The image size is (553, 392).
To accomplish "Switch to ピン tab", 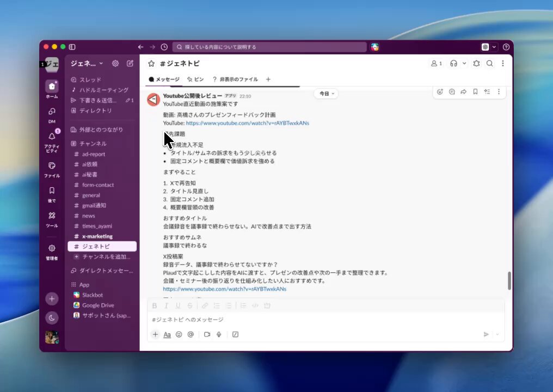I will (195, 79).
